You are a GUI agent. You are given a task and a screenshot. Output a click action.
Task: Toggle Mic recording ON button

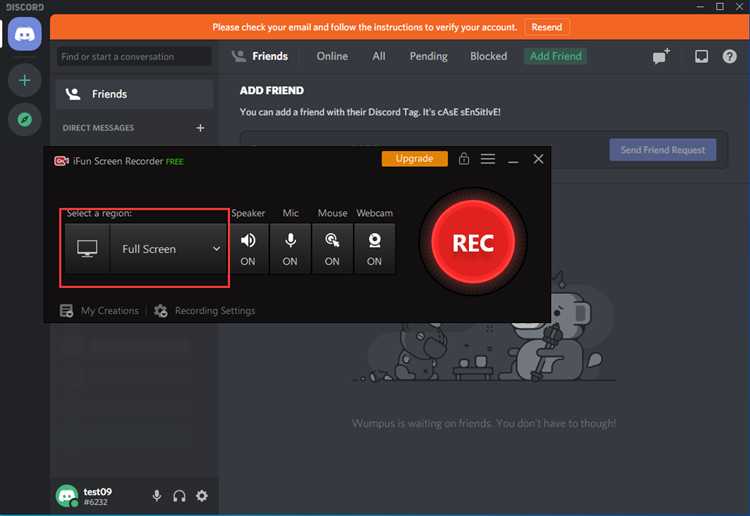(x=290, y=249)
